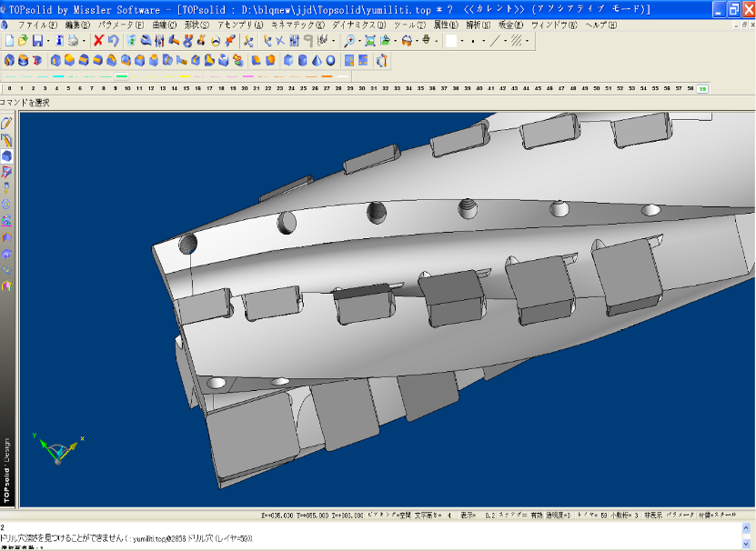Click the red X delete icon

pyautogui.click(x=98, y=41)
